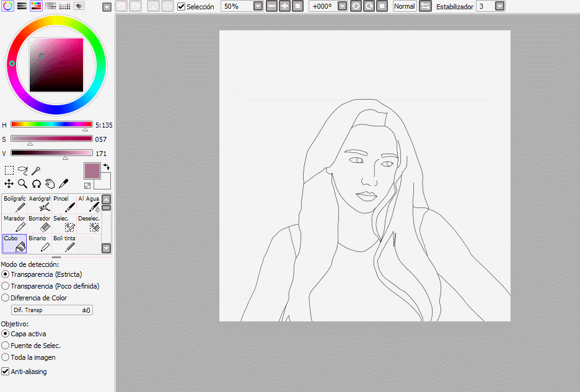Choose the hand pan tool
The image size is (580, 392).
[x=50, y=184]
